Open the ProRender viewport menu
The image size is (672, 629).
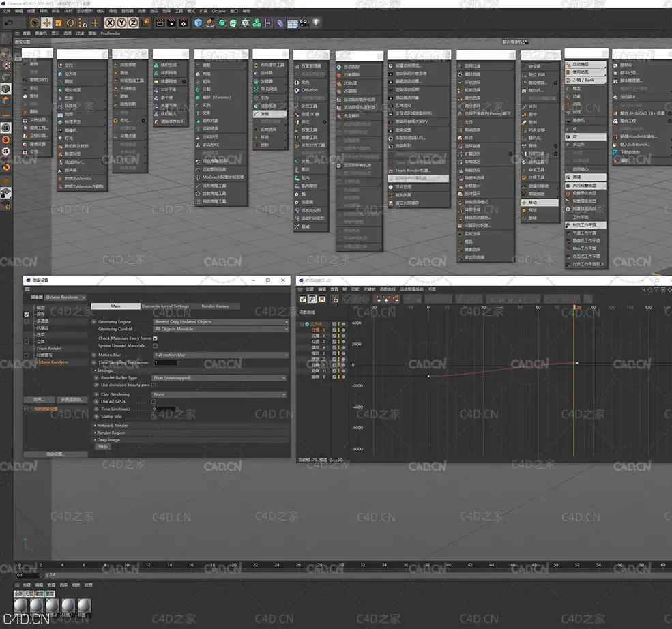click(111, 33)
